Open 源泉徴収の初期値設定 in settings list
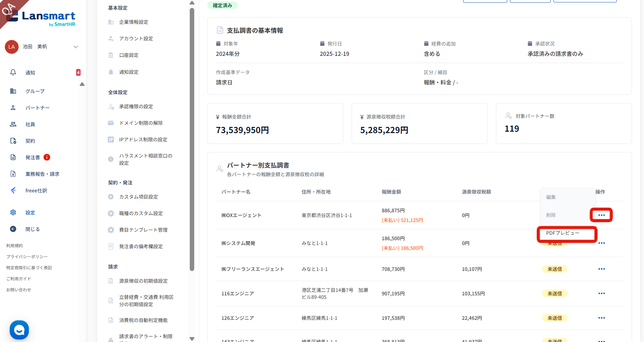This screenshot has width=644, height=342. 143,281
